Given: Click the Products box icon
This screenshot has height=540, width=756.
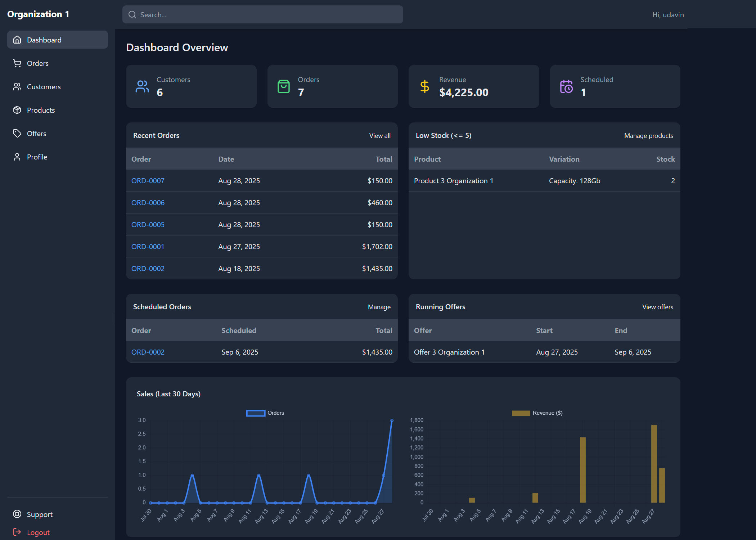Looking at the screenshot, I should tap(17, 110).
